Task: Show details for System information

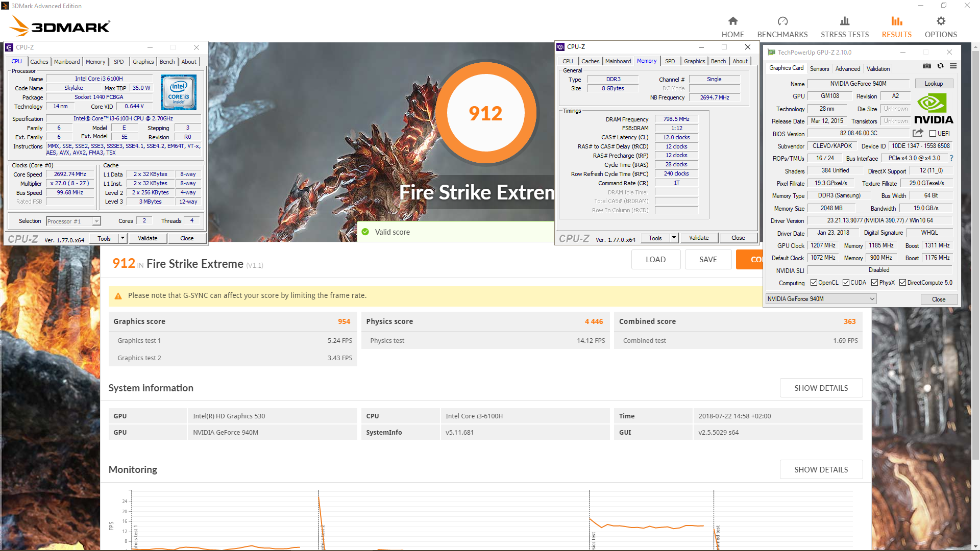Action: pos(821,388)
